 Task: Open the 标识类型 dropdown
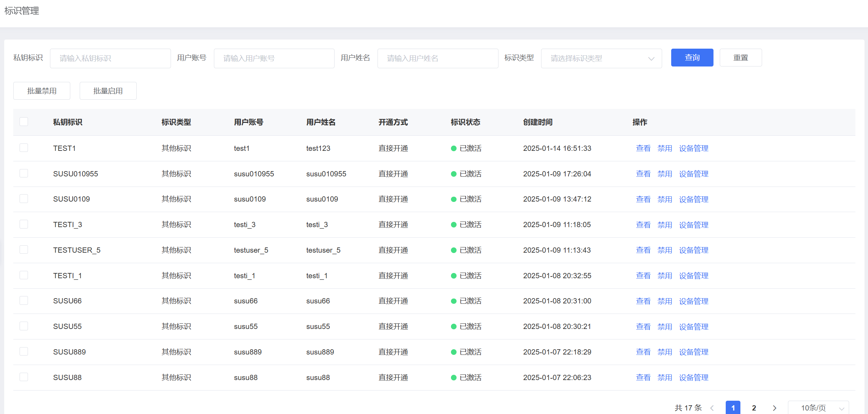(x=601, y=58)
